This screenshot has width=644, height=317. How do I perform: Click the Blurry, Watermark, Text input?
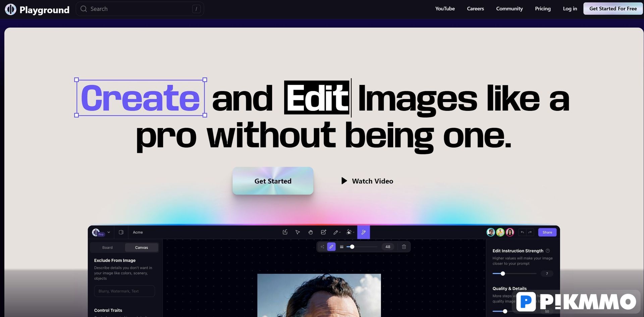(124, 291)
